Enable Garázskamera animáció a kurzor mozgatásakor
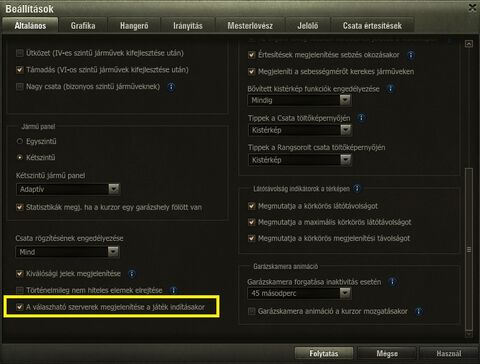Viewport: 480px width, 364px height. [x=252, y=311]
